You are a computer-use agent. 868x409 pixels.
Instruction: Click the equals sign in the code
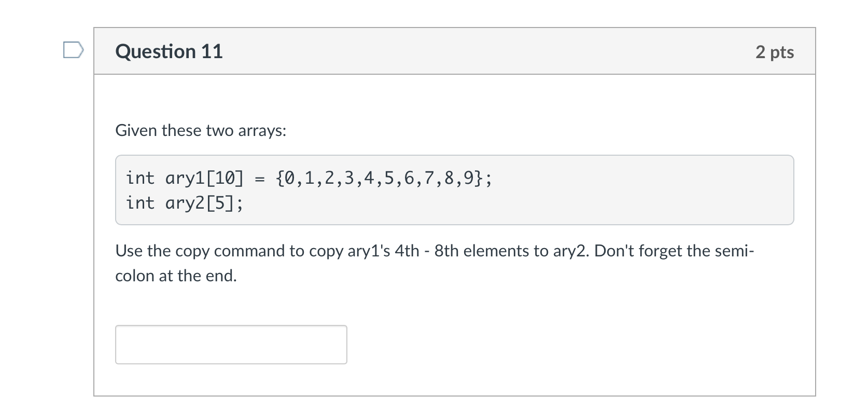coord(260,179)
